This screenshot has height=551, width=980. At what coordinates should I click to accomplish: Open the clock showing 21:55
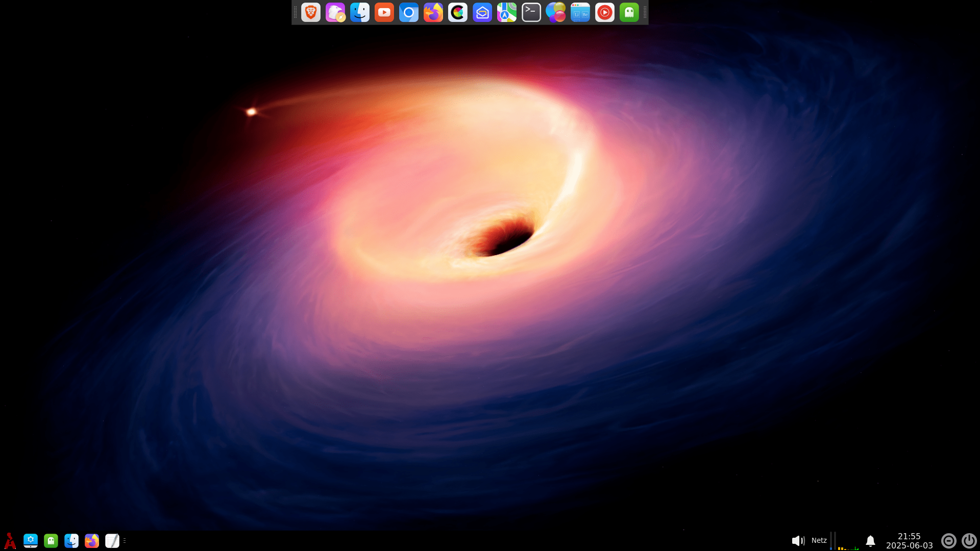click(909, 541)
